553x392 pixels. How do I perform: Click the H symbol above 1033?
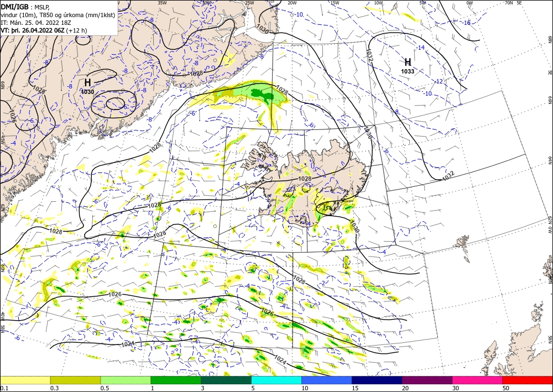click(x=408, y=62)
